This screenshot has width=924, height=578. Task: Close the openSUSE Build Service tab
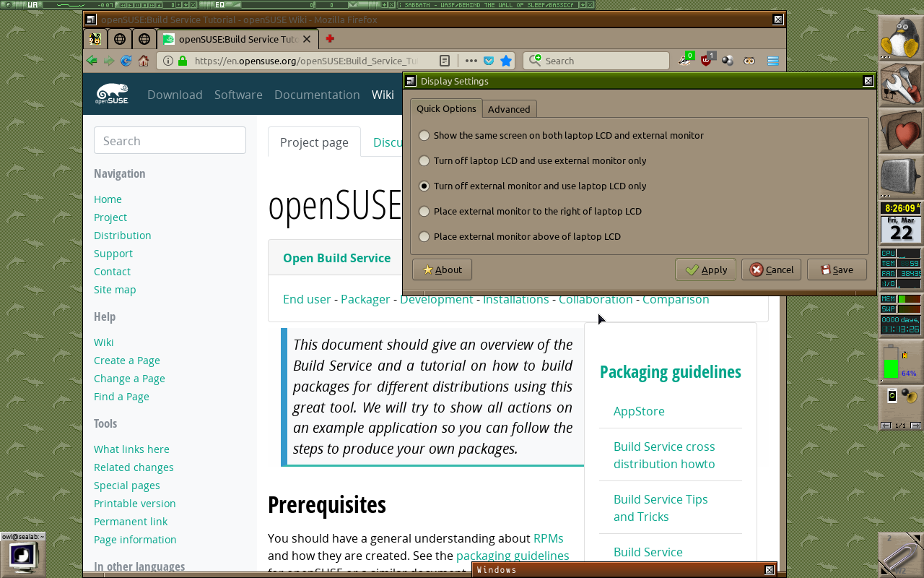click(x=307, y=39)
